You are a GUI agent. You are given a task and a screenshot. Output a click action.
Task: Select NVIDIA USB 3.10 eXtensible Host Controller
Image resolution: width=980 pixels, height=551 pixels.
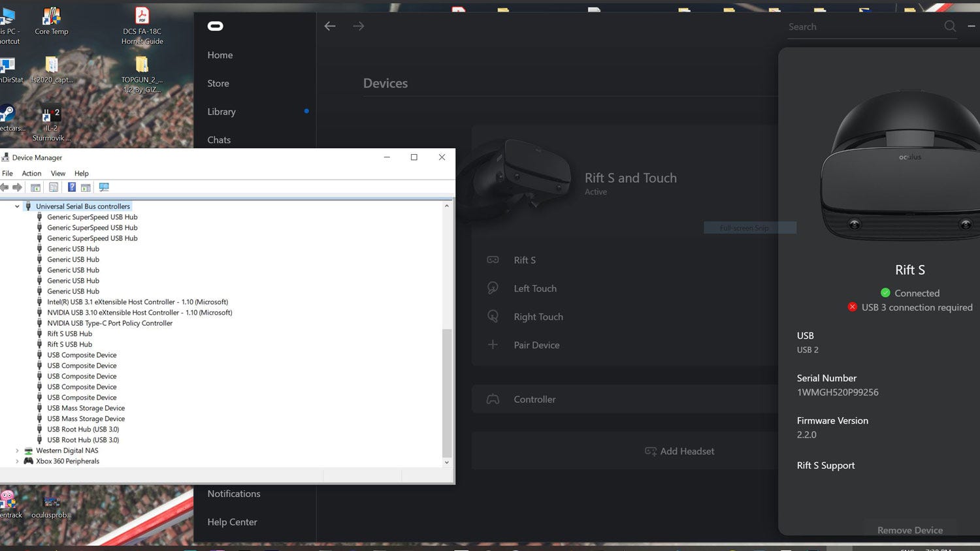140,313
